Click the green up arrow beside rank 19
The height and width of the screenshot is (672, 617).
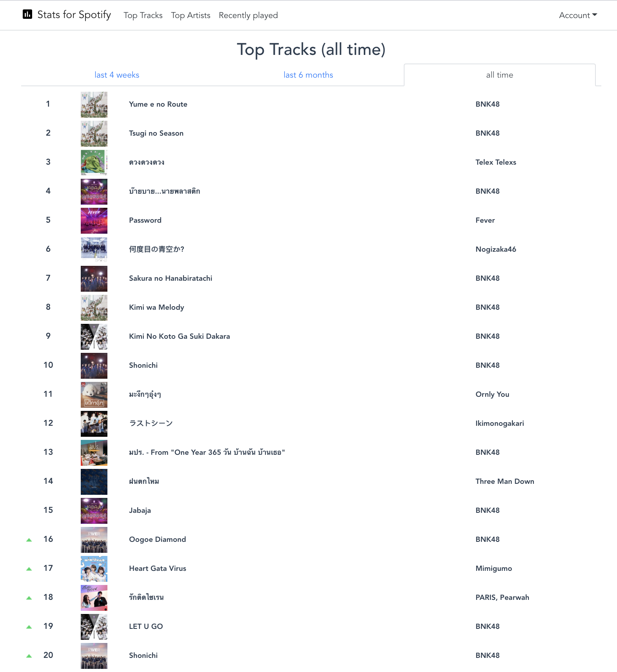[x=29, y=627]
